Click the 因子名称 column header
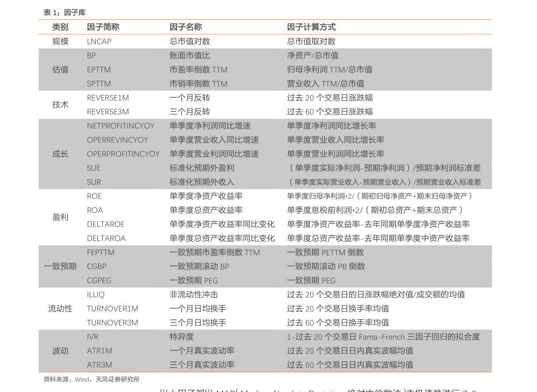 point(185,27)
